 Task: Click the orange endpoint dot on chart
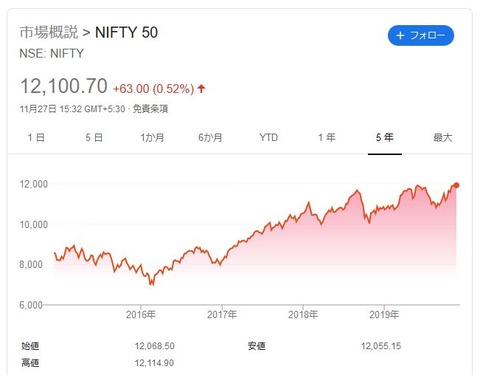click(456, 185)
